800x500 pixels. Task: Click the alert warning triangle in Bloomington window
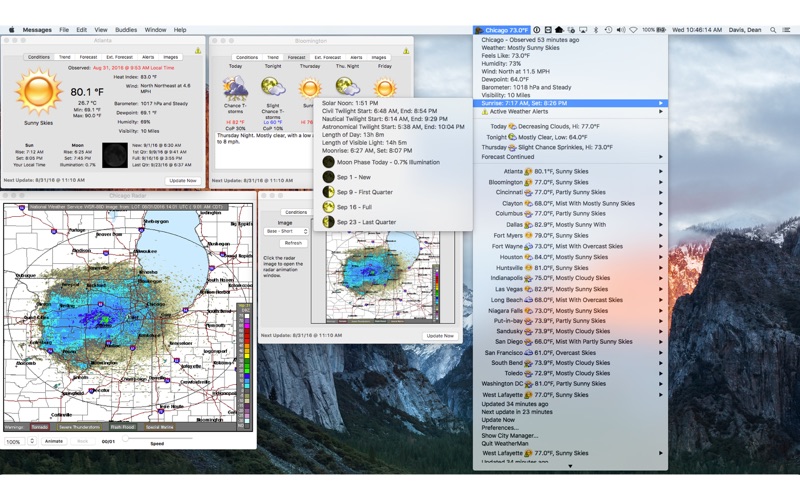(406, 51)
